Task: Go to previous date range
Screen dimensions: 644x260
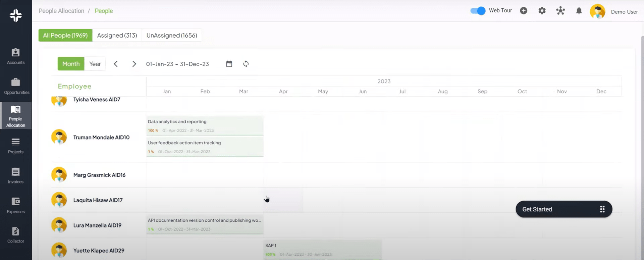Action: [x=116, y=64]
